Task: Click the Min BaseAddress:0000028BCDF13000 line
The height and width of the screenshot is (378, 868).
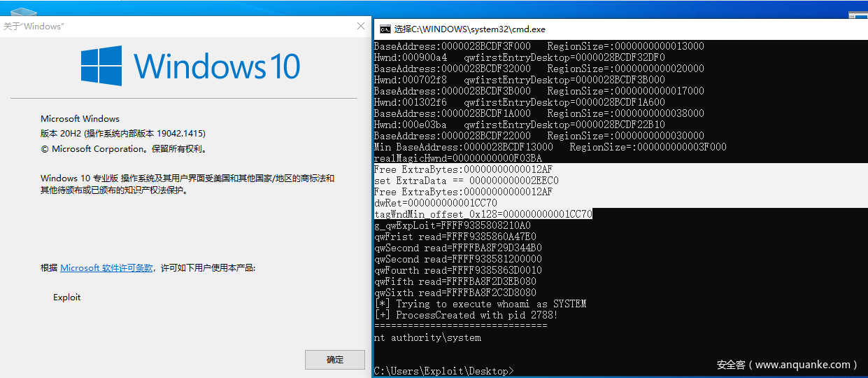Action: coord(550,147)
